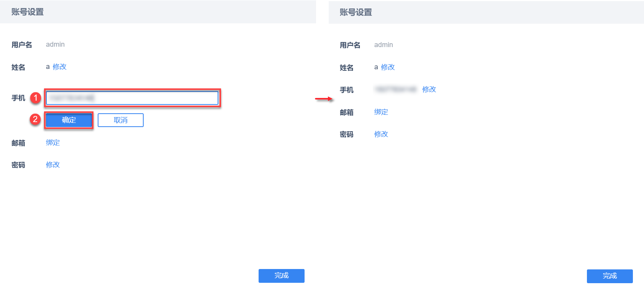Click 密码 修改 link in left panel

pyautogui.click(x=53, y=165)
